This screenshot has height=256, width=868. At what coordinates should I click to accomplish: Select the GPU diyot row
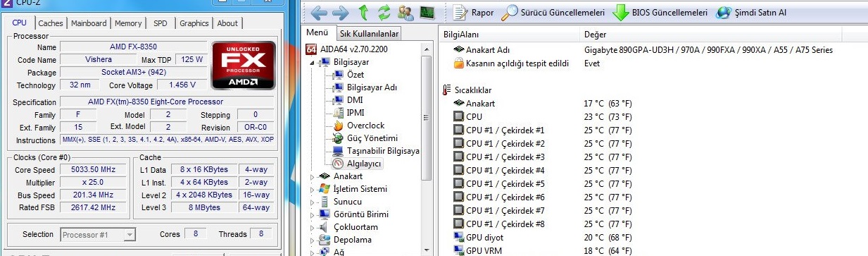click(653, 238)
